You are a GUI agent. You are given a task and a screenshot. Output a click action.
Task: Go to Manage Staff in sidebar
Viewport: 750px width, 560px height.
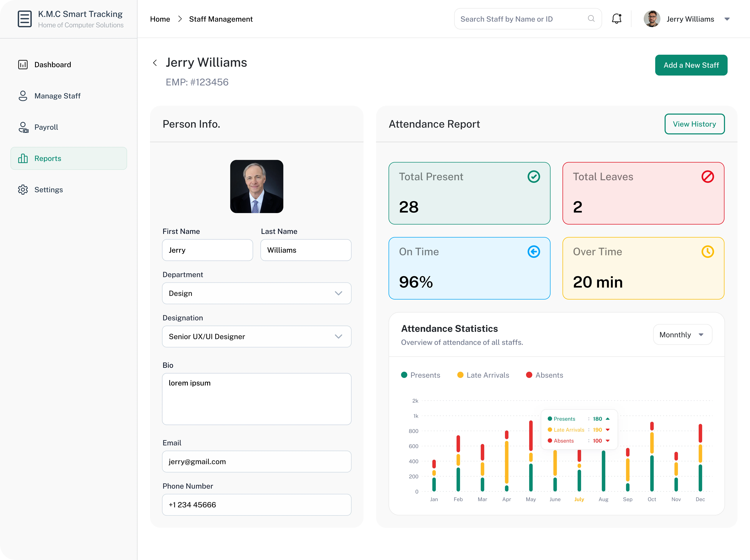point(57,96)
